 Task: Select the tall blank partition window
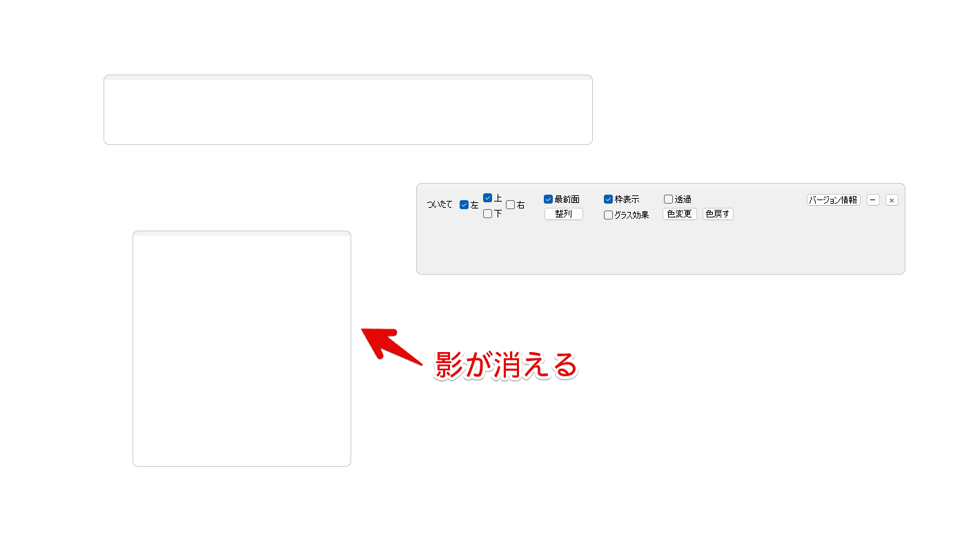click(x=242, y=349)
